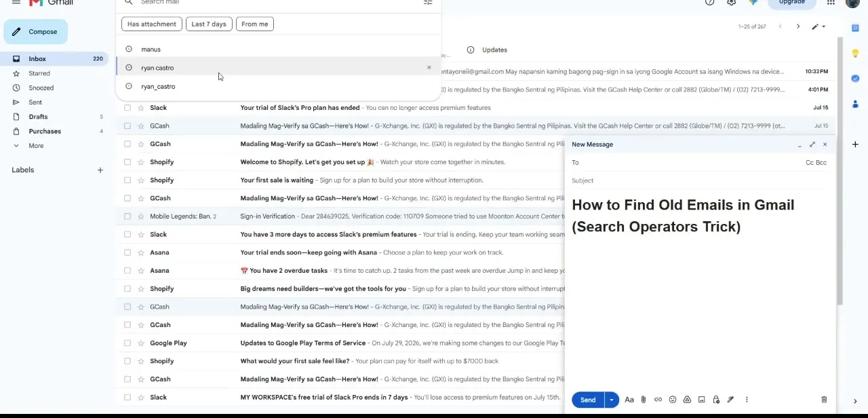Toggle confidential mode lock icon
The image size is (868, 418).
pos(716,400)
